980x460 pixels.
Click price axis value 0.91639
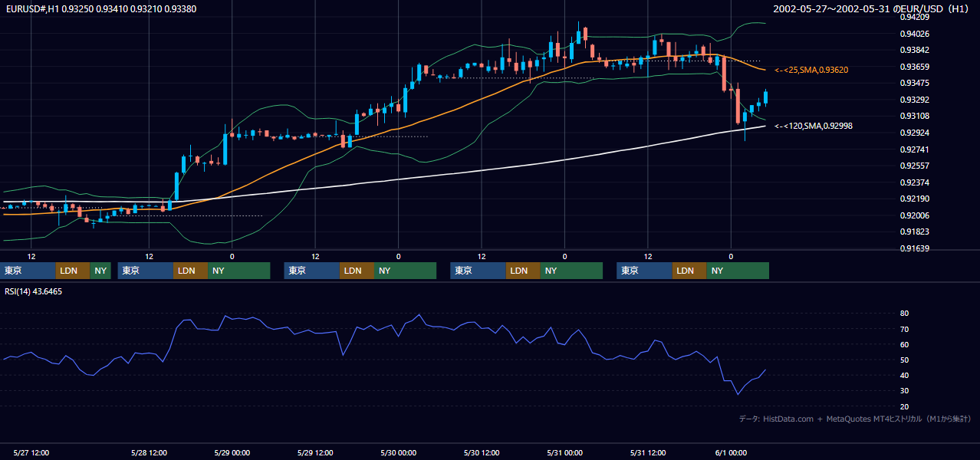[x=914, y=248]
